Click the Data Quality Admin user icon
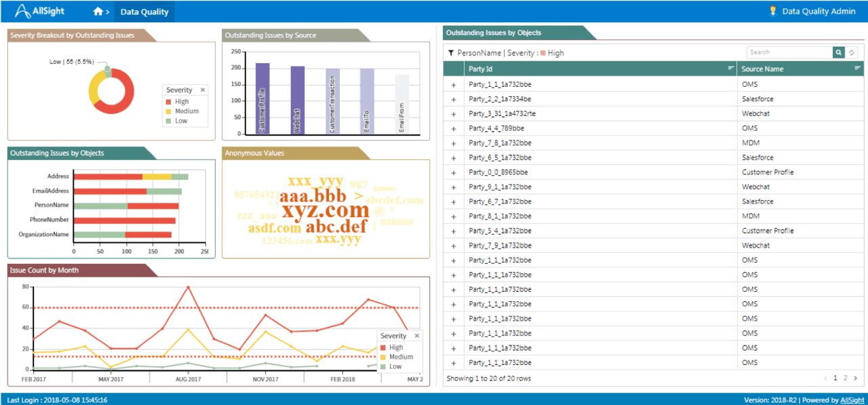868x405 pixels. 772,11
